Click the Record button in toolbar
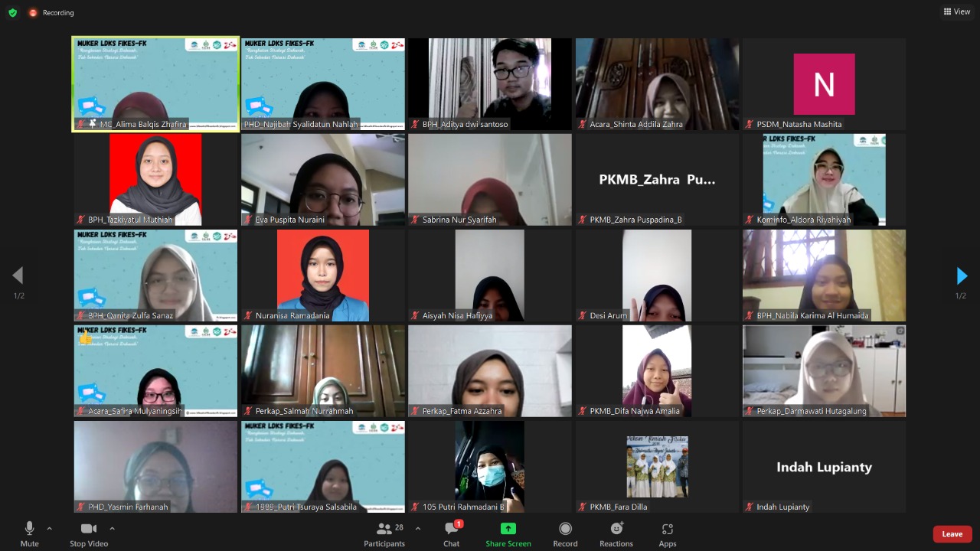 (565, 534)
